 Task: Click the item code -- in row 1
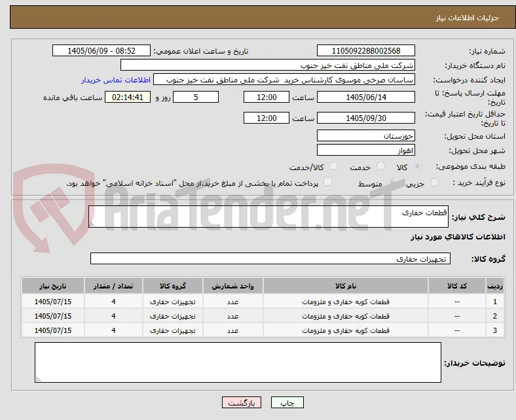click(457, 302)
